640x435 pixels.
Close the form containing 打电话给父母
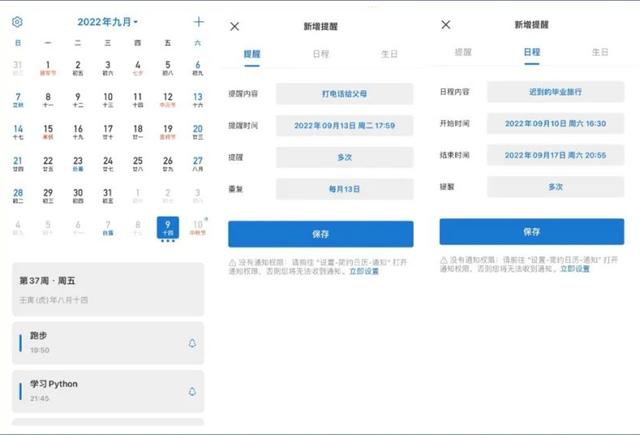pos(235,27)
